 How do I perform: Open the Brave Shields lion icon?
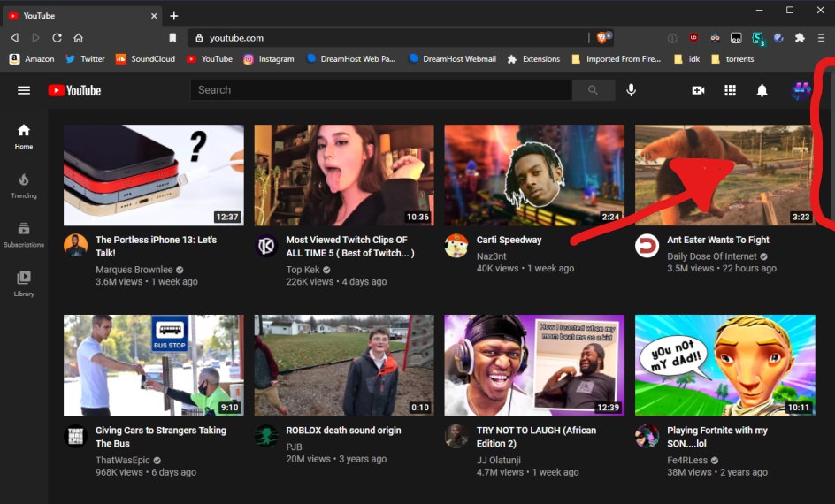(x=604, y=37)
